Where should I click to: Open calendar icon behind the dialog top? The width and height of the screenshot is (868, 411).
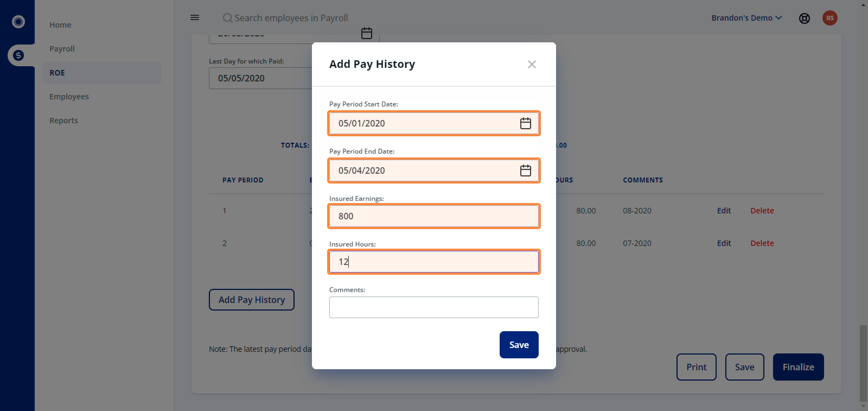tap(366, 33)
